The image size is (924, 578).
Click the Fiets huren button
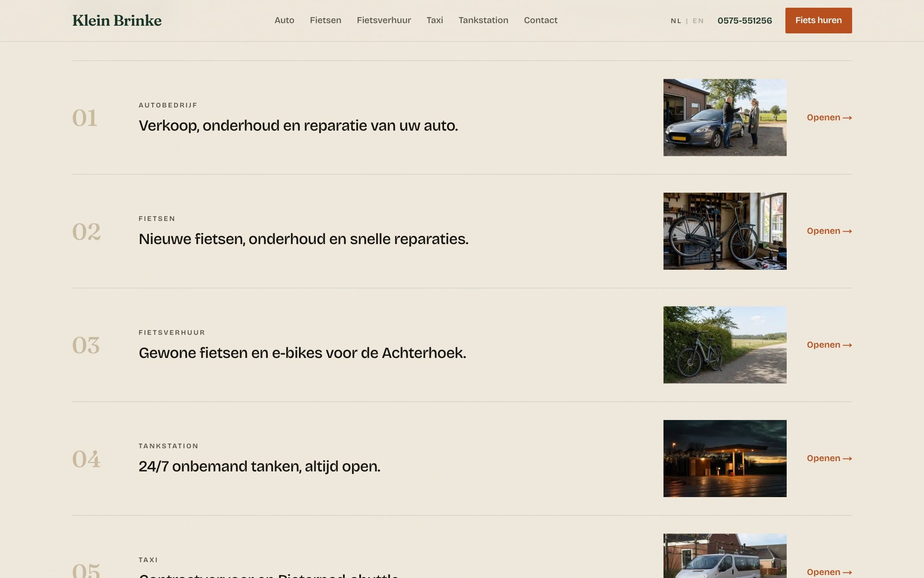click(818, 21)
